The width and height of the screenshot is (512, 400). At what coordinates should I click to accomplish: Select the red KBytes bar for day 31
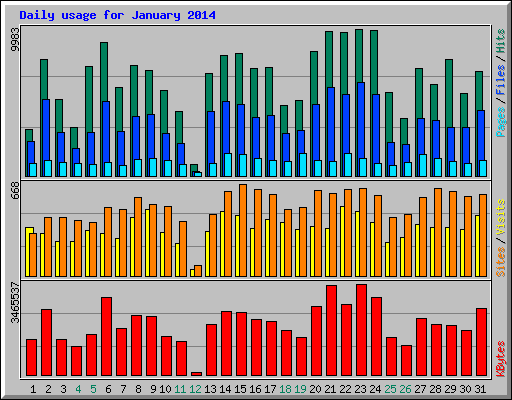click(481, 342)
